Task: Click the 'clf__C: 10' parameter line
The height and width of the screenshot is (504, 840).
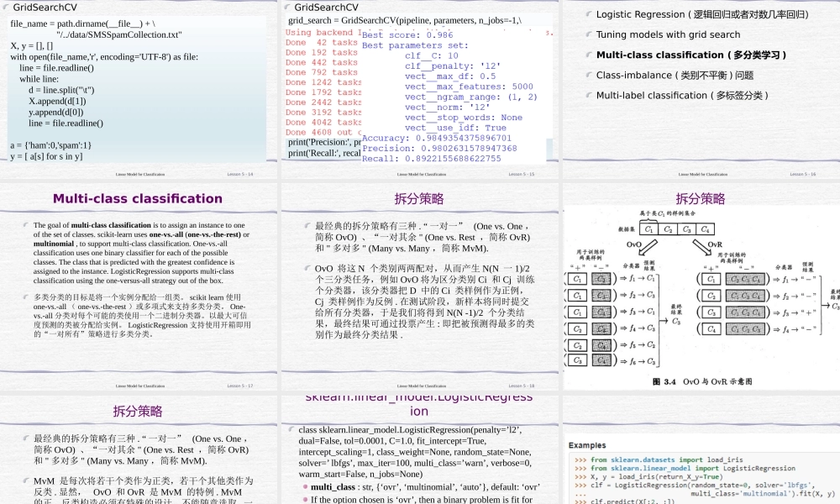Action: pos(431,55)
